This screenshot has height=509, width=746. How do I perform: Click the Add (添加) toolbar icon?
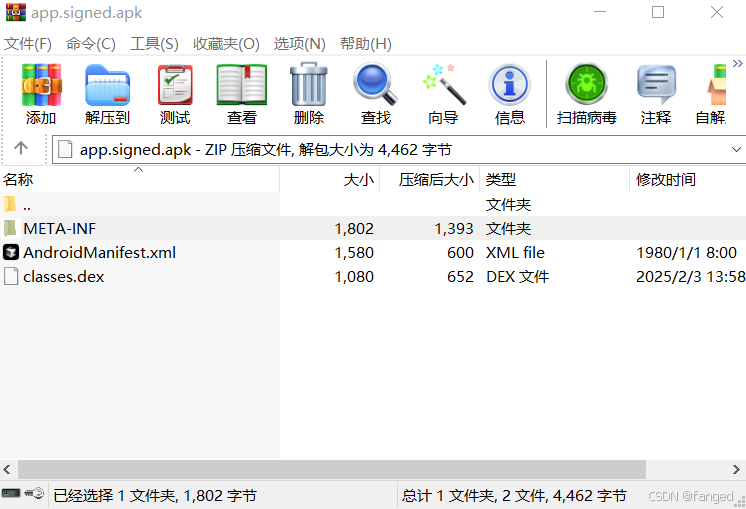tap(41, 85)
